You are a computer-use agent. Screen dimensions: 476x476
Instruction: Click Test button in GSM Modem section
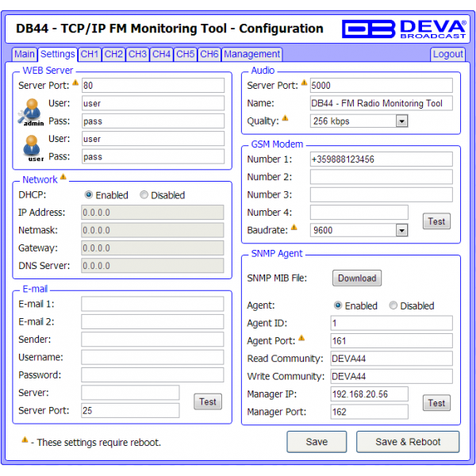[x=436, y=221]
